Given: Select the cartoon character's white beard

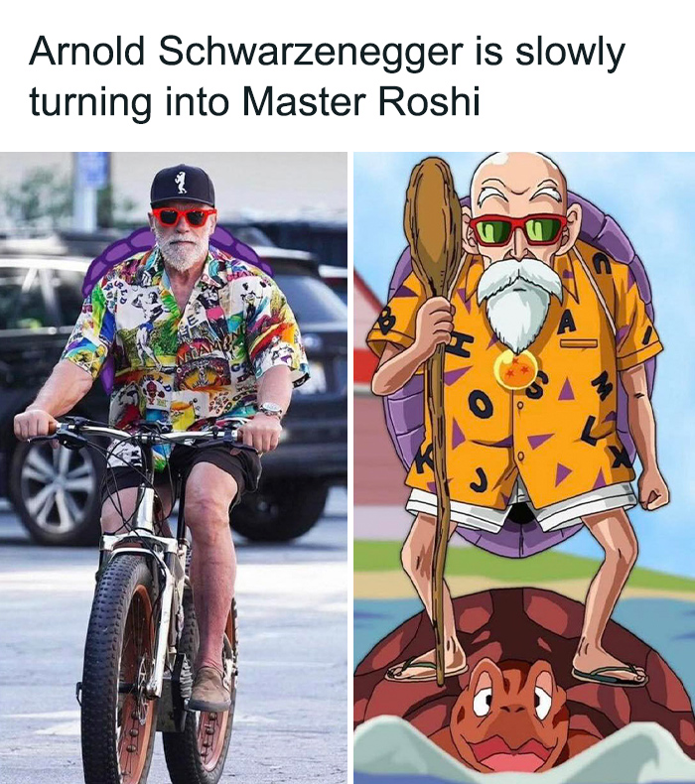Looking at the screenshot, I should 519,304.
